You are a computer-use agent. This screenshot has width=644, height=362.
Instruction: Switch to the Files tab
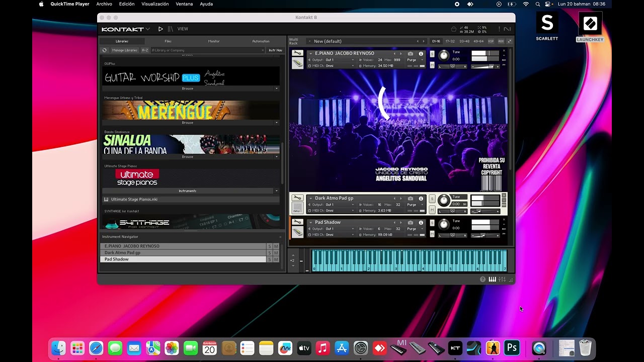pos(168,41)
